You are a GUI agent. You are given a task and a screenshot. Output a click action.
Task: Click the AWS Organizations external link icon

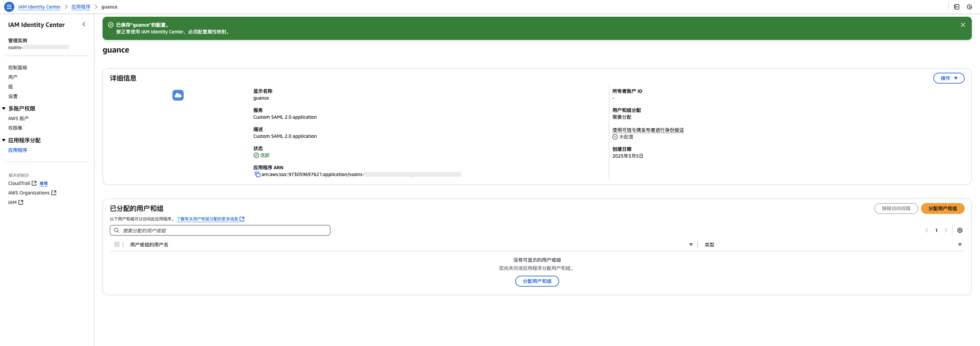coord(54,193)
